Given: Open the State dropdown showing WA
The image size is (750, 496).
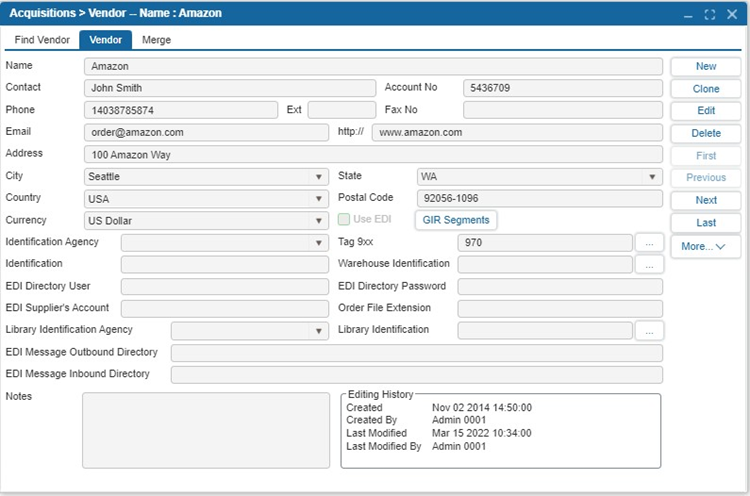Looking at the screenshot, I should click(x=540, y=176).
